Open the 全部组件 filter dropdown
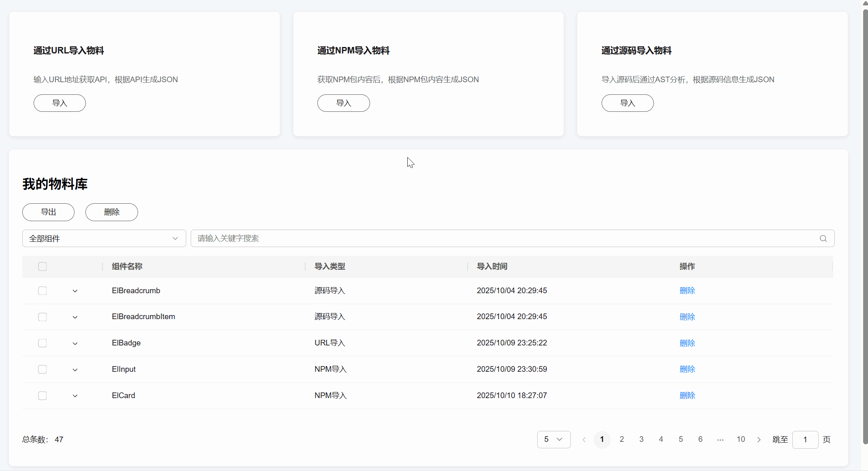The image size is (868, 471). click(104, 239)
